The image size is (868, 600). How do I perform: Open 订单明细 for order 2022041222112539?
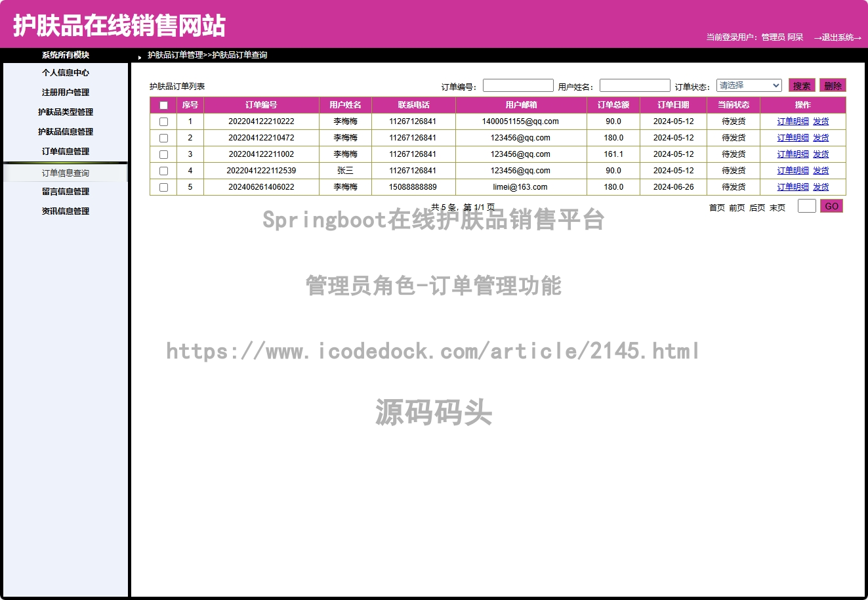point(793,171)
